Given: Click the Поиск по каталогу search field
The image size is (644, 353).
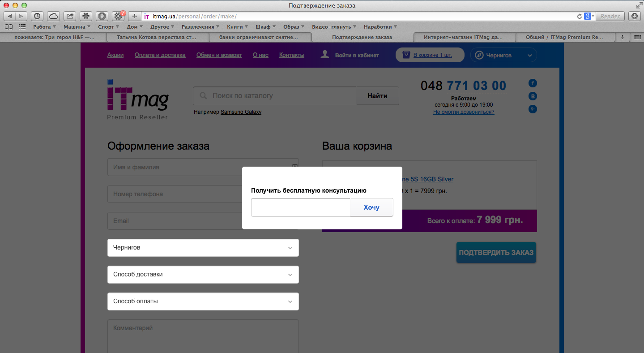Looking at the screenshot, I should coord(274,95).
